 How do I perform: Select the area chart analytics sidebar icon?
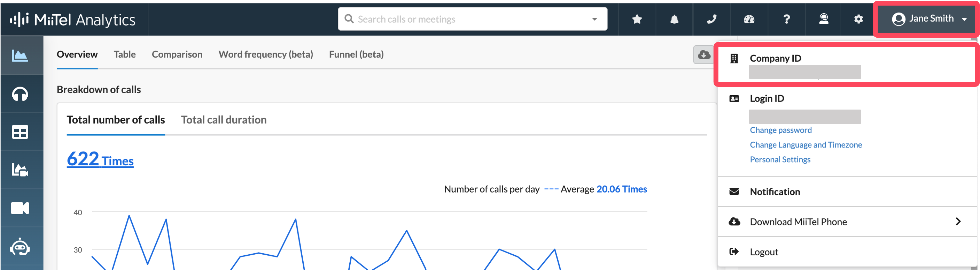click(20, 55)
